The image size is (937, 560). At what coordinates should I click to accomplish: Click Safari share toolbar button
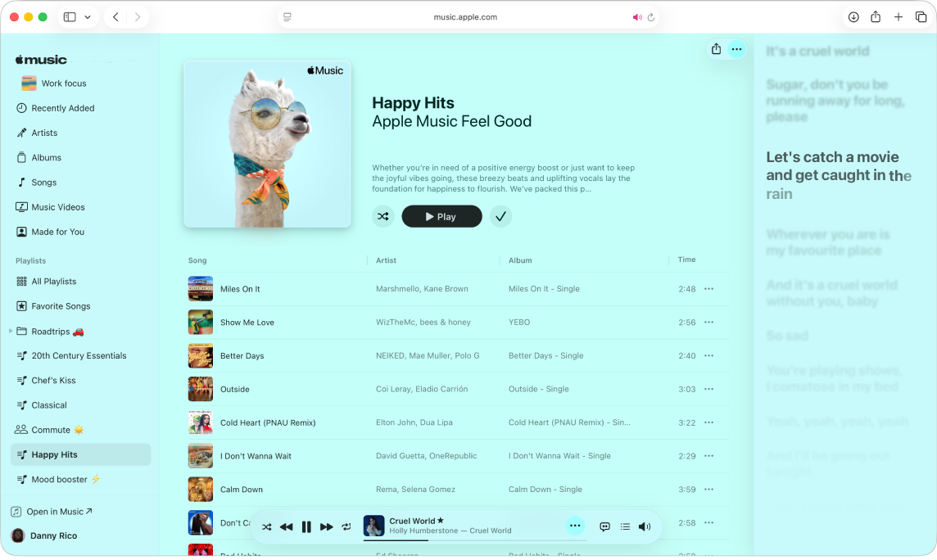876,16
